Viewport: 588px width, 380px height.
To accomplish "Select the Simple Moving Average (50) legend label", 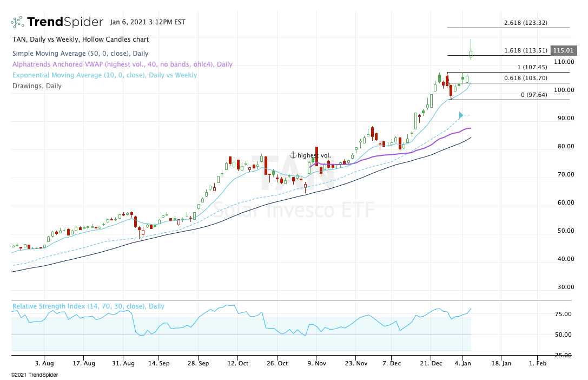I will pos(80,53).
